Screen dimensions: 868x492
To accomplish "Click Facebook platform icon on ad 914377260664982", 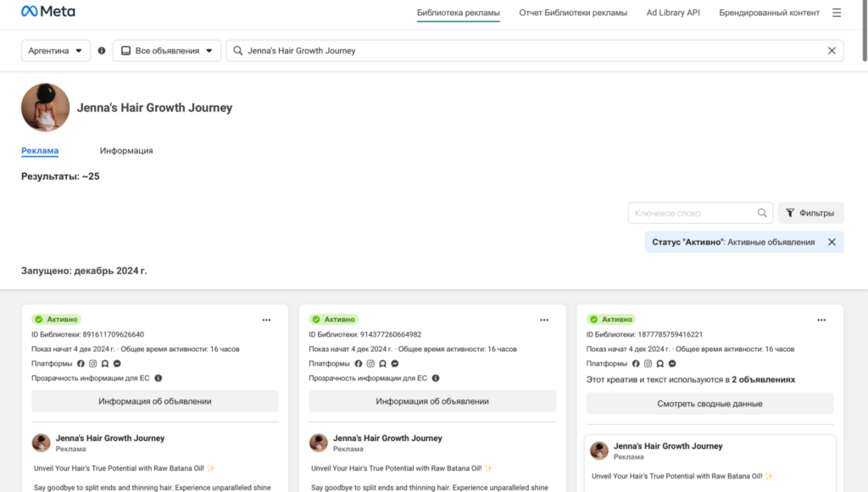I will [x=359, y=363].
